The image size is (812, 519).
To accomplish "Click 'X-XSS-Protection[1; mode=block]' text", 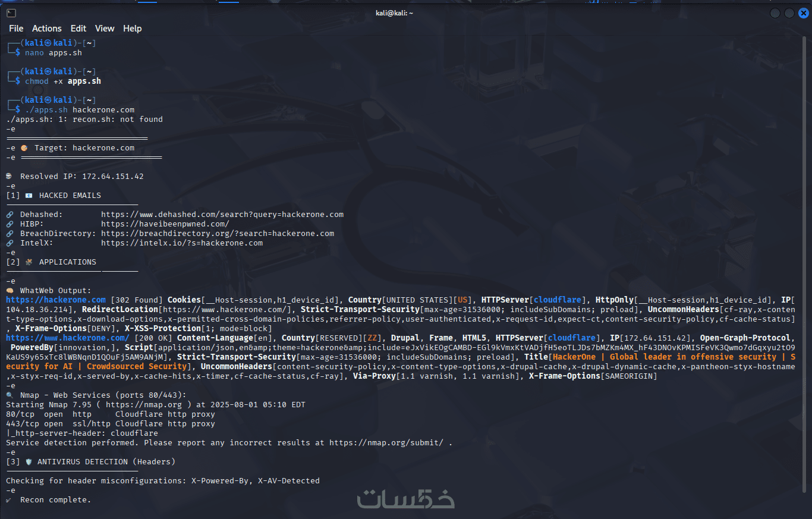I will (199, 329).
